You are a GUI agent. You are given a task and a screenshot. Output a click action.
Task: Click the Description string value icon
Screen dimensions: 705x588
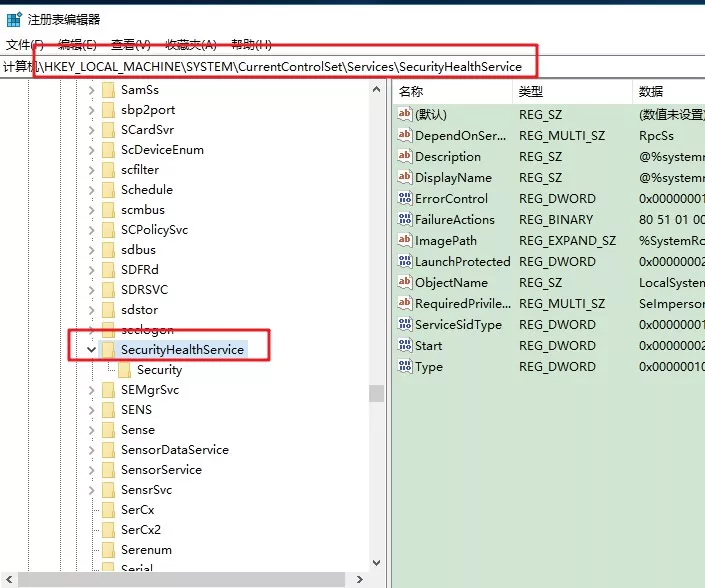click(405, 156)
